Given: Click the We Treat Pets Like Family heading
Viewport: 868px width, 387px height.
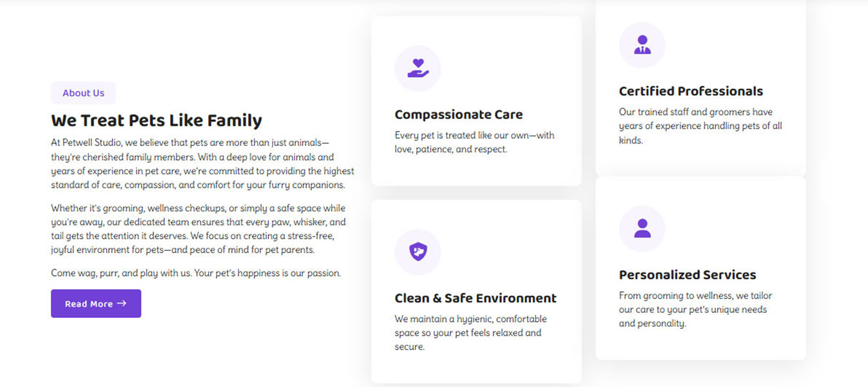Looking at the screenshot, I should (x=157, y=121).
